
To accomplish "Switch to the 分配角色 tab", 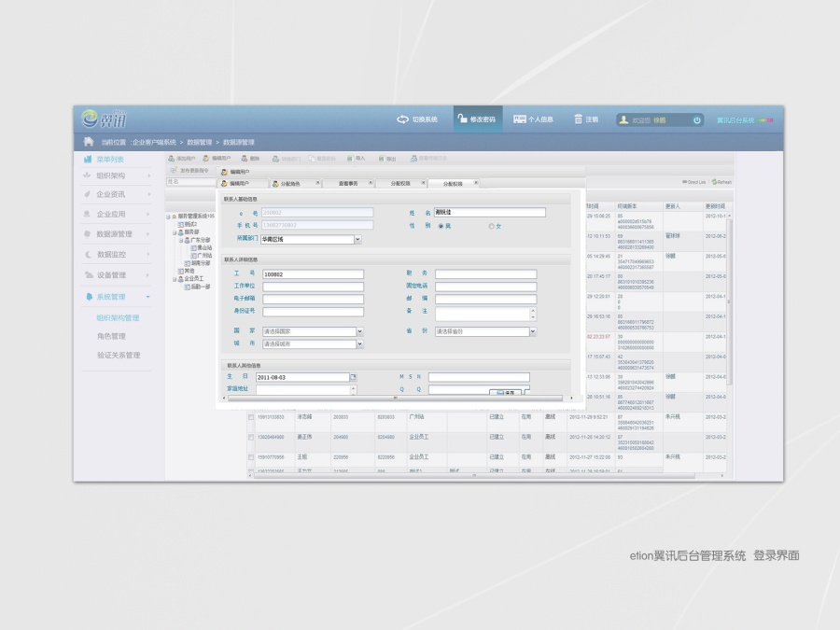I will click(292, 183).
